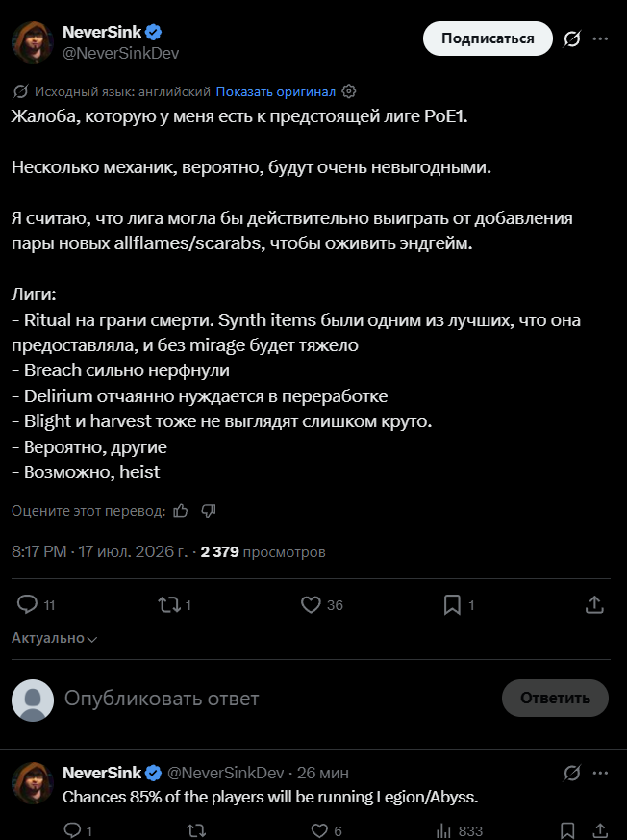Open translation settings gear icon

(348, 91)
